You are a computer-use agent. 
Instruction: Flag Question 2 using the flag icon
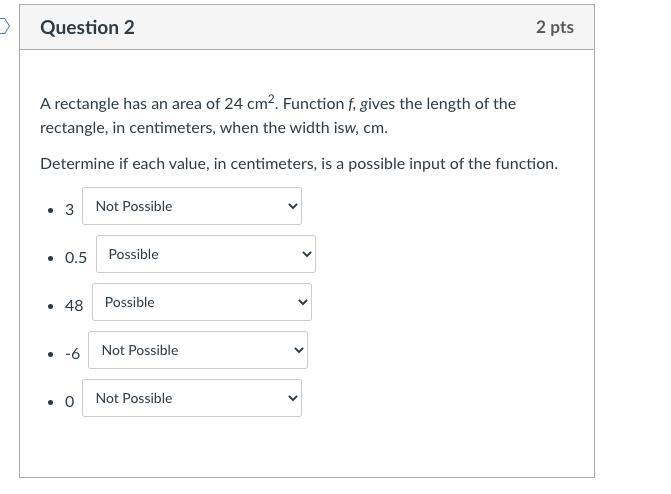(x=4, y=27)
